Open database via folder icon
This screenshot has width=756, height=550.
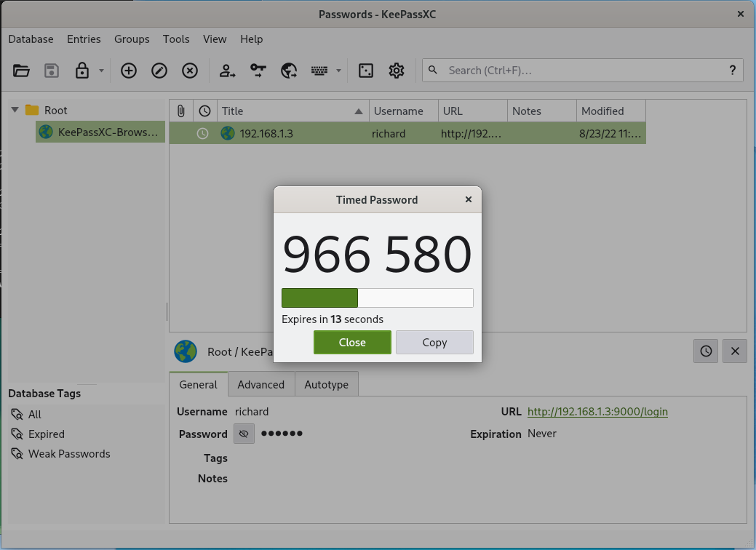pos(20,71)
